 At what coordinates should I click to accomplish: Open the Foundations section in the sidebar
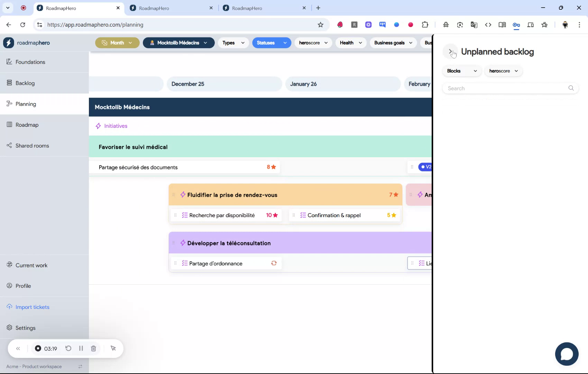click(30, 62)
